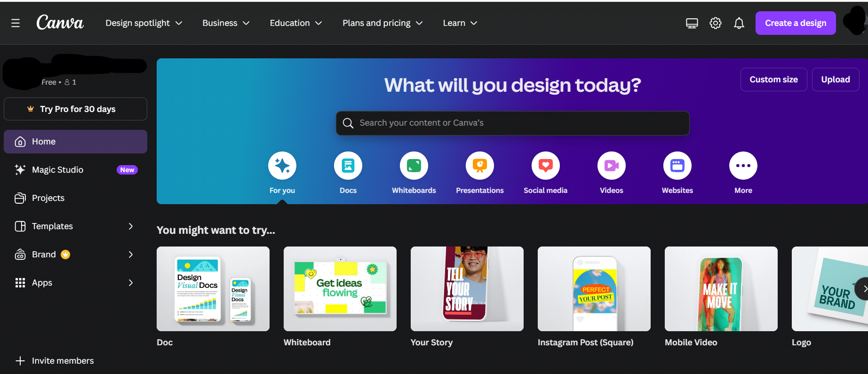
Task: Select the For you category icon
Action: tap(282, 166)
